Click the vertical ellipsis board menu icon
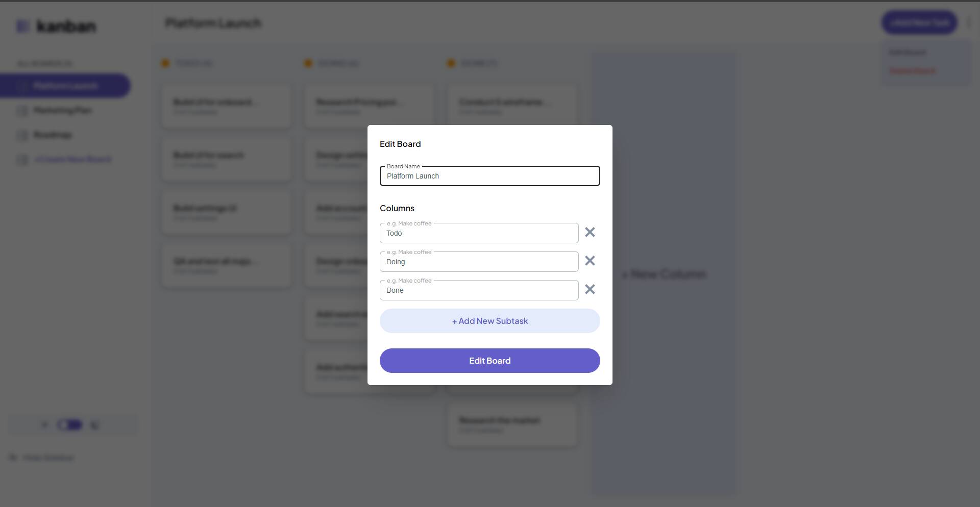The height and width of the screenshot is (507, 980). click(968, 23)
